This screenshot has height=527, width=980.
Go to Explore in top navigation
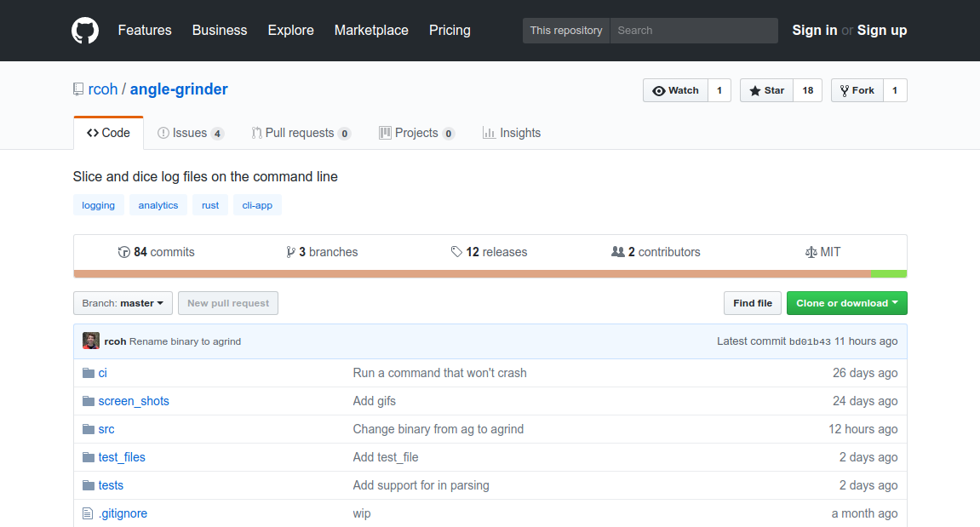click(290, 30)
